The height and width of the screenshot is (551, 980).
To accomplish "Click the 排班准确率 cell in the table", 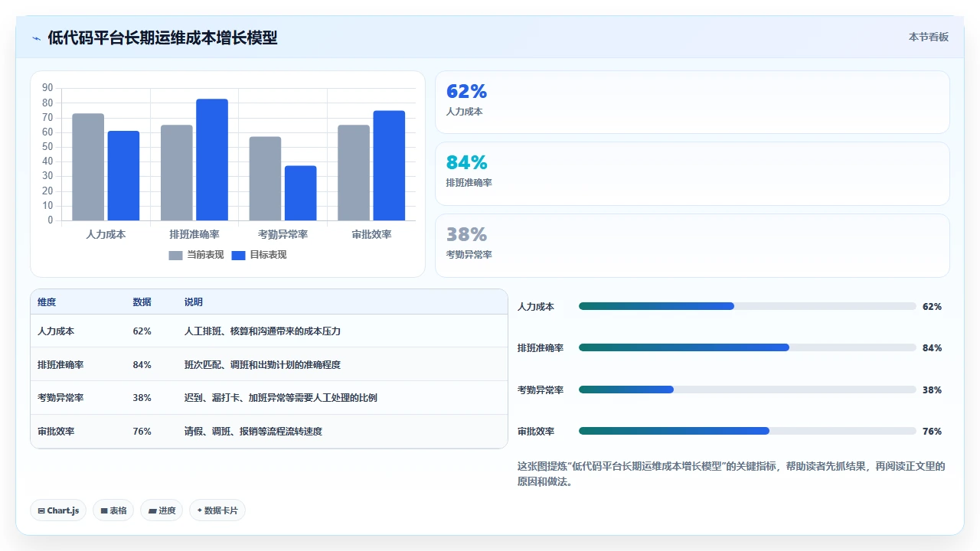I will click(60, 365).
